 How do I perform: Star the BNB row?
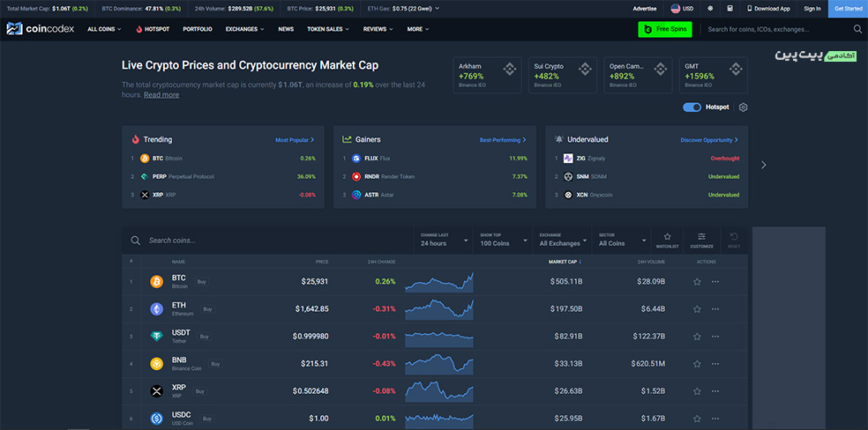click(x=697, y=364)
